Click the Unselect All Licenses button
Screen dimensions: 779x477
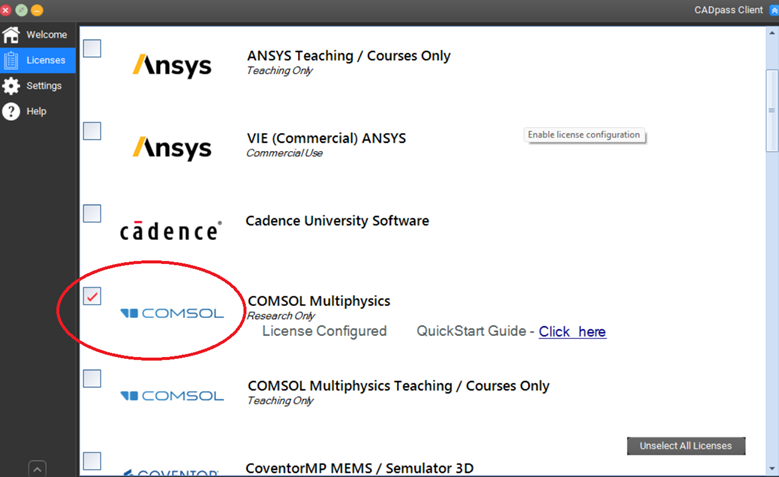[x=686, y=446]
